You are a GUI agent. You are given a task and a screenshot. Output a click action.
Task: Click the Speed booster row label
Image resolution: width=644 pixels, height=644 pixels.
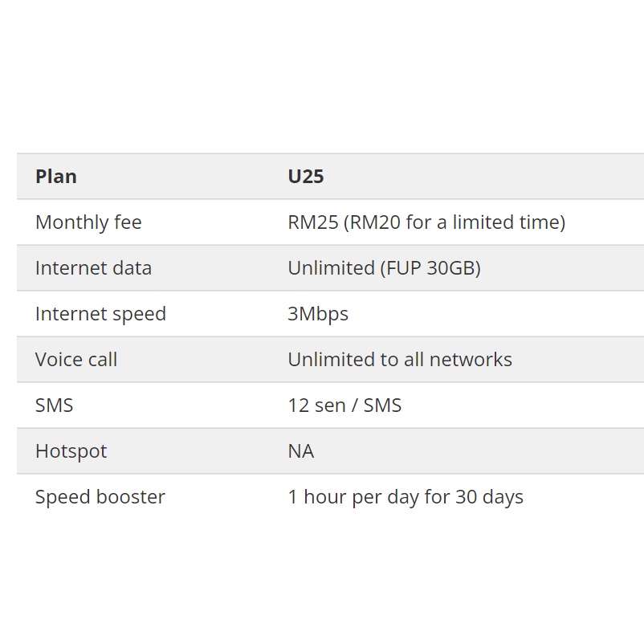click(x=100, y=497)
